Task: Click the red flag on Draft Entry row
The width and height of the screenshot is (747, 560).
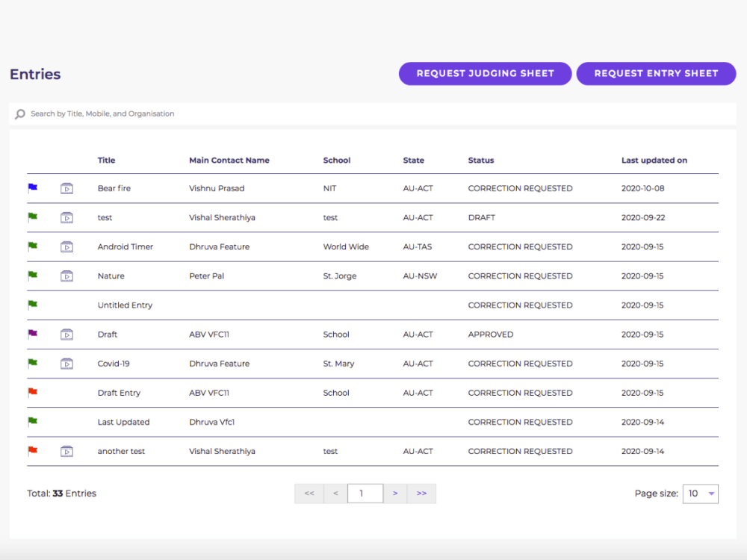Action: click(x=33, y=392)
